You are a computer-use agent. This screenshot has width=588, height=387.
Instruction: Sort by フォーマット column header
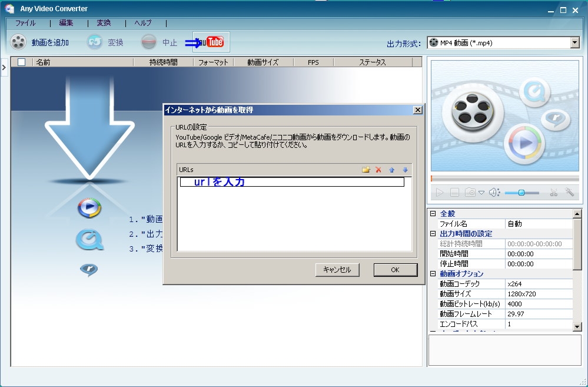(214, 62)
